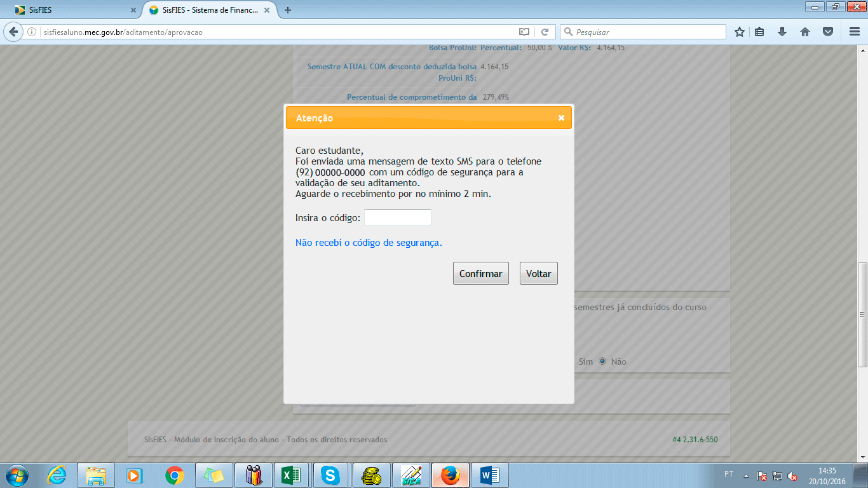Screen dimensions: 868x488
Task: Bookmark this page using the star icon
Action: (x=739, y=31)
